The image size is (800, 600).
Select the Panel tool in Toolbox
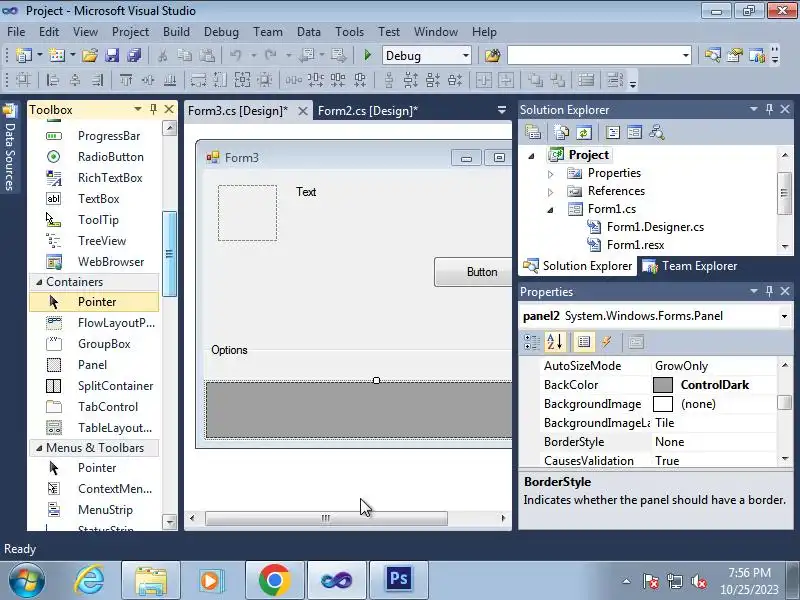pyautogui.click(x=93, y=365)
